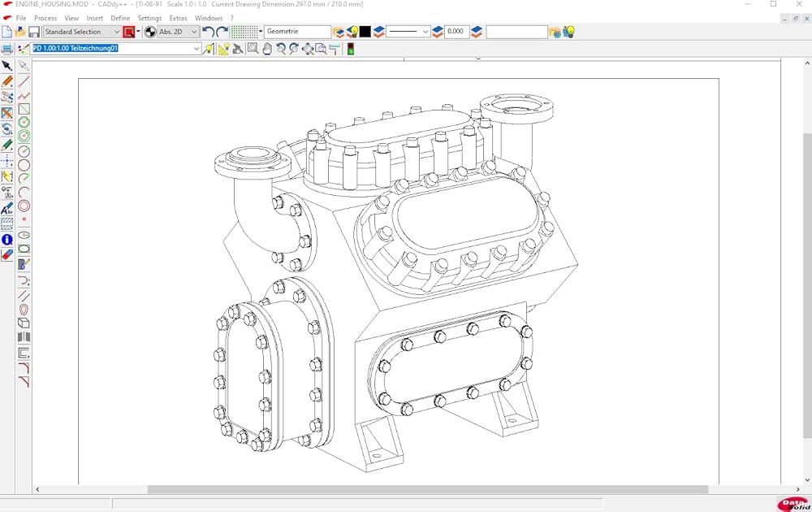
Task: Open the folder icon beside Save
Action: tap(20, 32)
